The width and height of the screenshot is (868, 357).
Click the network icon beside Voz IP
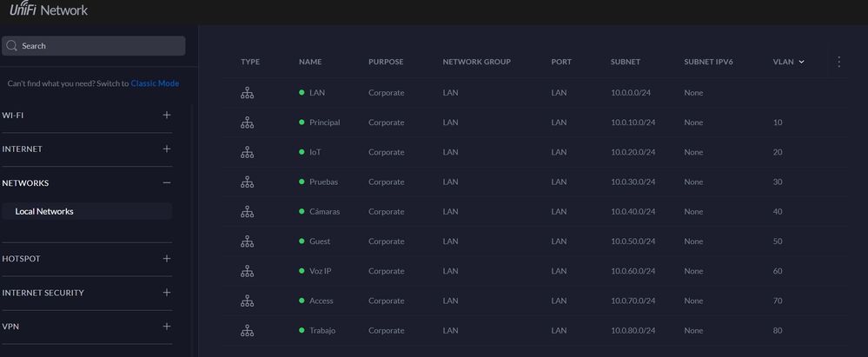(x=247, y=271)
